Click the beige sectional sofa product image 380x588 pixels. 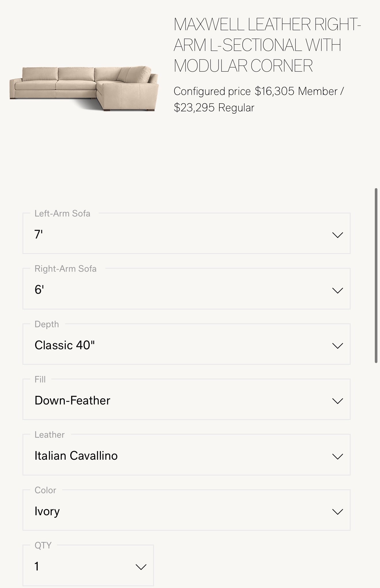(84, 88)
